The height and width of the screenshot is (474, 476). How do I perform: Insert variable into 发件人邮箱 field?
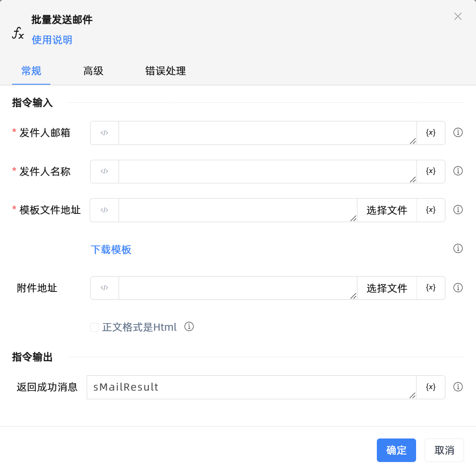tap(431, 133)
